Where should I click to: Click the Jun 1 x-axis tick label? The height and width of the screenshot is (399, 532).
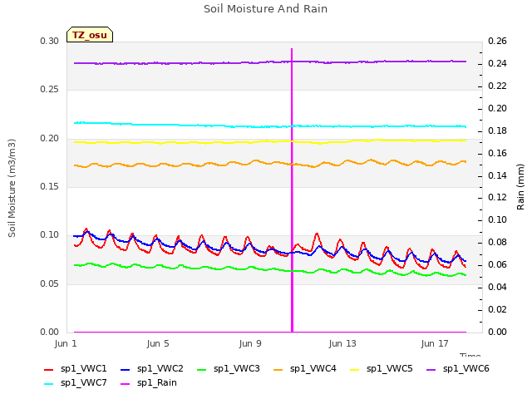[66, 343]
